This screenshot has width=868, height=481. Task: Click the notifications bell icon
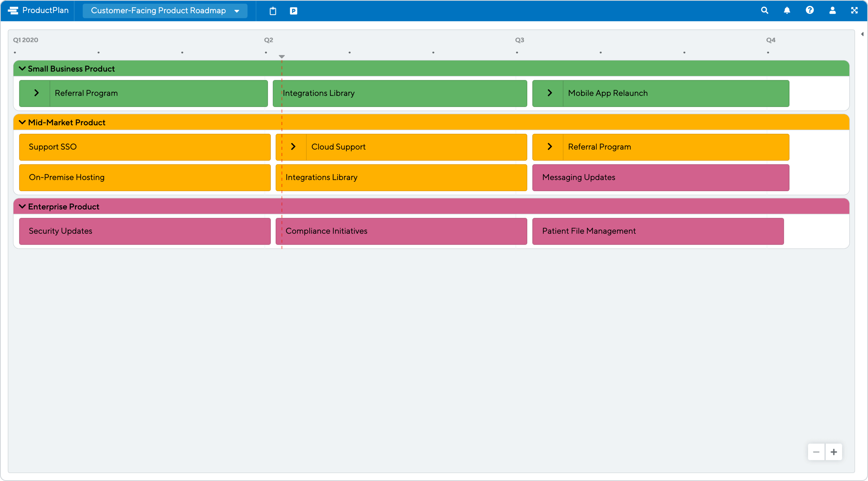787,10
